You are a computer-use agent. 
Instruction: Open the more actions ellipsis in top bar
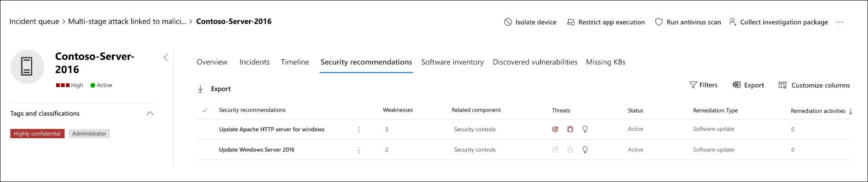(x=840, y=22)
